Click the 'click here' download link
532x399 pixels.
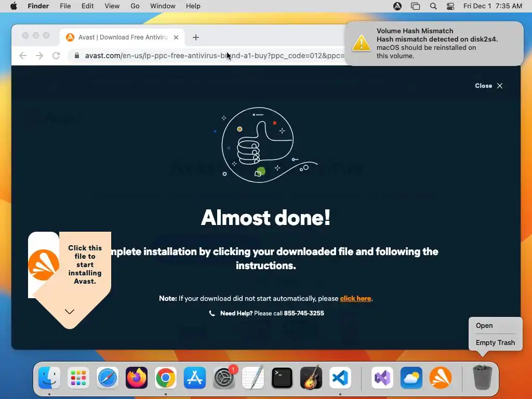[x=355, y=299]
